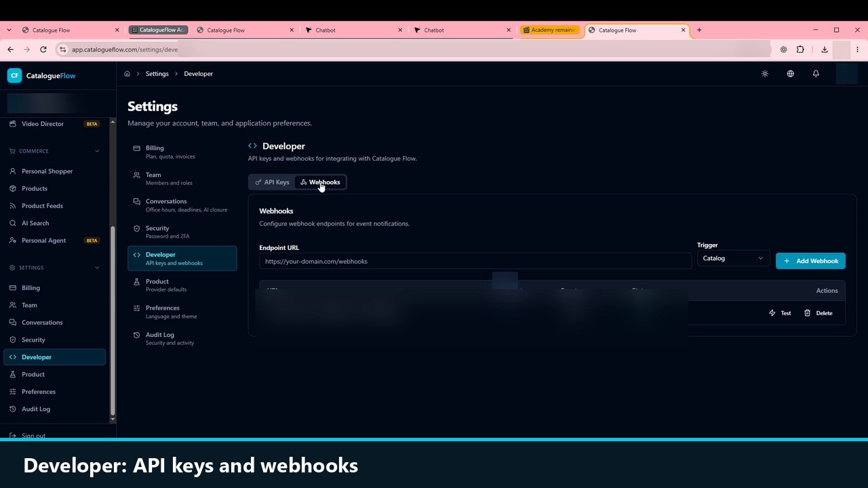Viewport: 868px width, 488px height.
Task: Focus the Endpoint URL input field
Action: click(475, 261)
